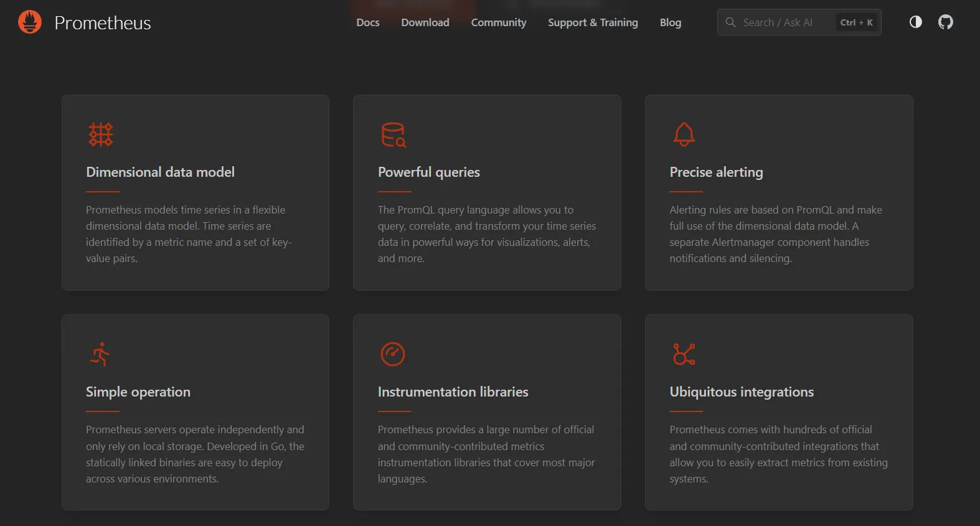Open the Prometheus home title link
980x526 pixels.
[x=103, y=23]
